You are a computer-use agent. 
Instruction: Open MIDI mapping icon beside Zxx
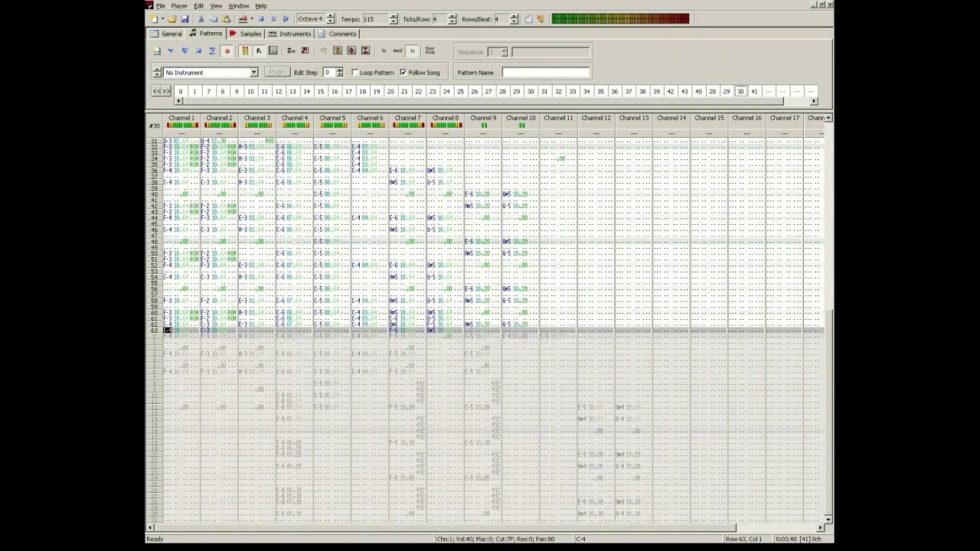[x=305, y=51]
